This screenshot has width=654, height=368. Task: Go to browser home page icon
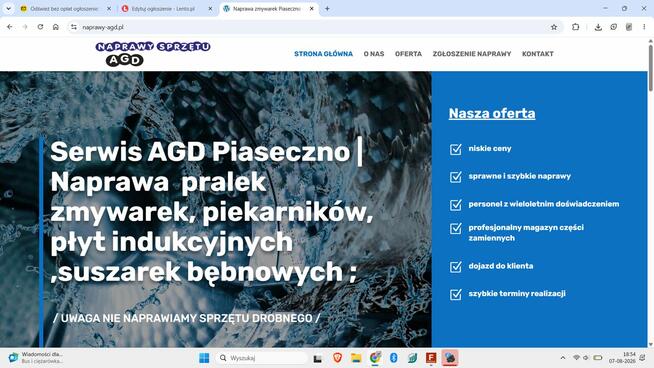[x=56, y=27]
